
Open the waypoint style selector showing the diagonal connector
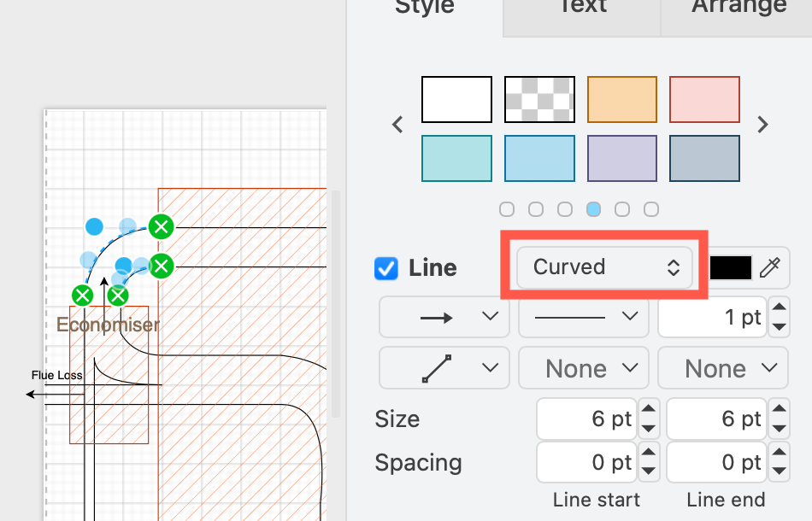pos(444,368)
